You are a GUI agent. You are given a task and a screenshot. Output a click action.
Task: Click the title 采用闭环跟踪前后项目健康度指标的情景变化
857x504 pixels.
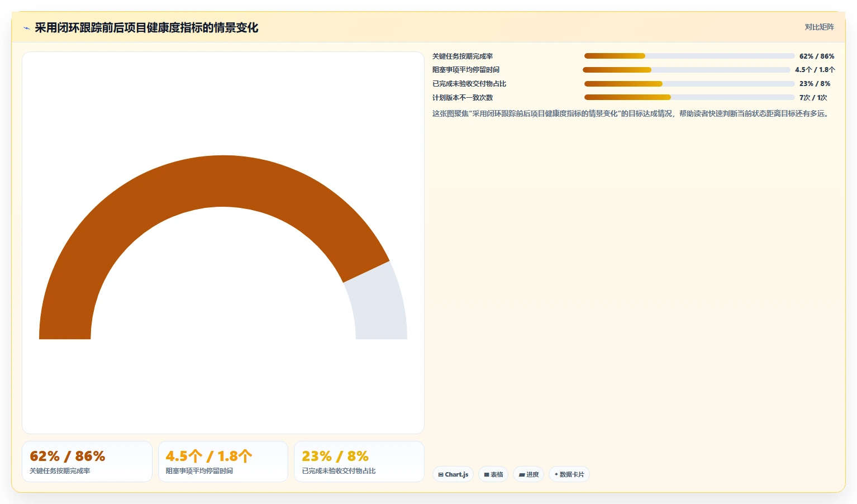146,27
